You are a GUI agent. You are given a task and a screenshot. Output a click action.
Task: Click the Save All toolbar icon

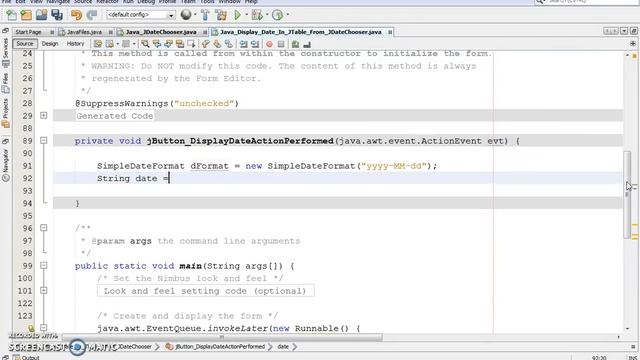(x=57, y=15)
